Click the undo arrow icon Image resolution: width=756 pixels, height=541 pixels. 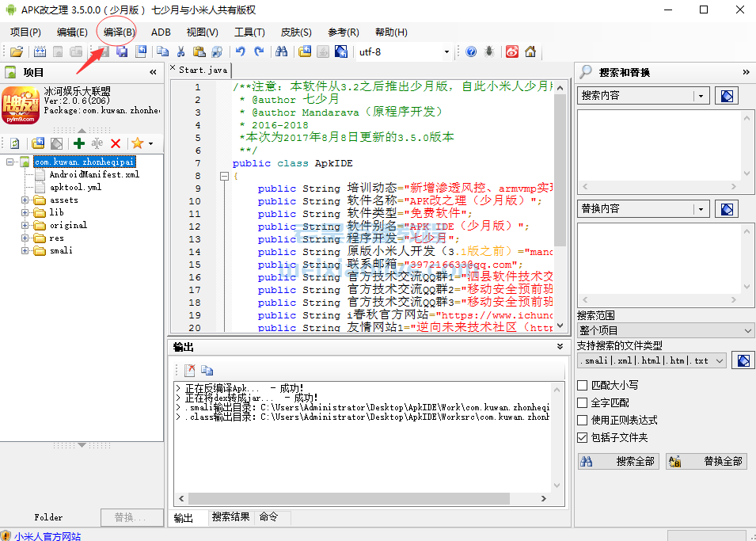[x=239, y=52]
